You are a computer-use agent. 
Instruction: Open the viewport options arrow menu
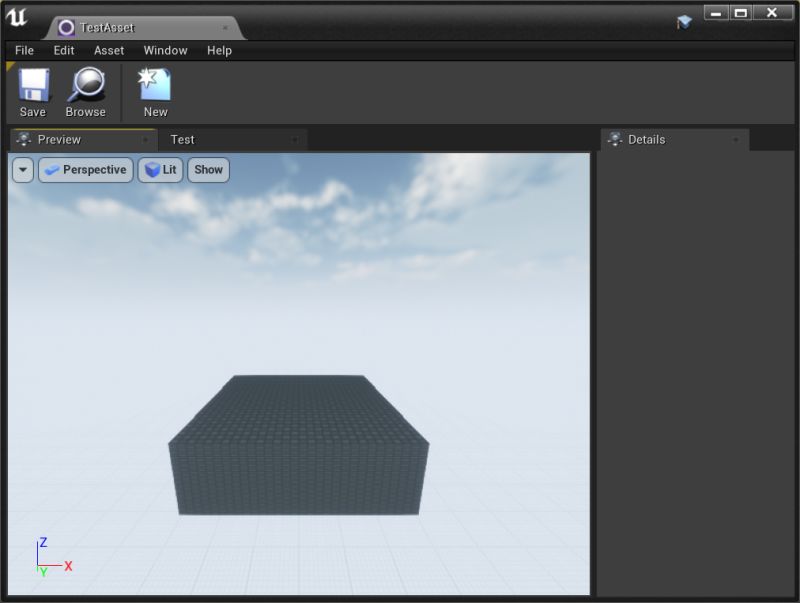click(22, 170)
